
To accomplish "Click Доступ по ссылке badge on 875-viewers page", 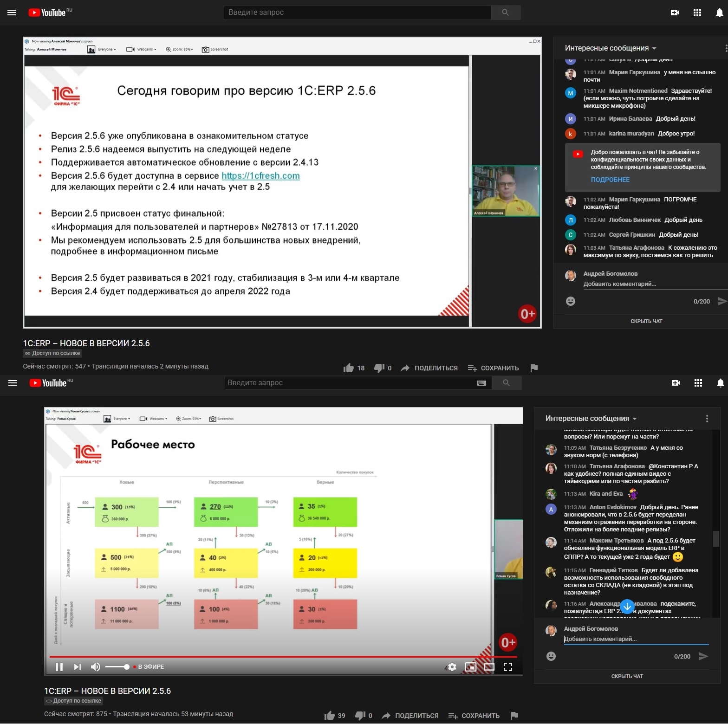I will pyautogui.click(x=73, y=701).
